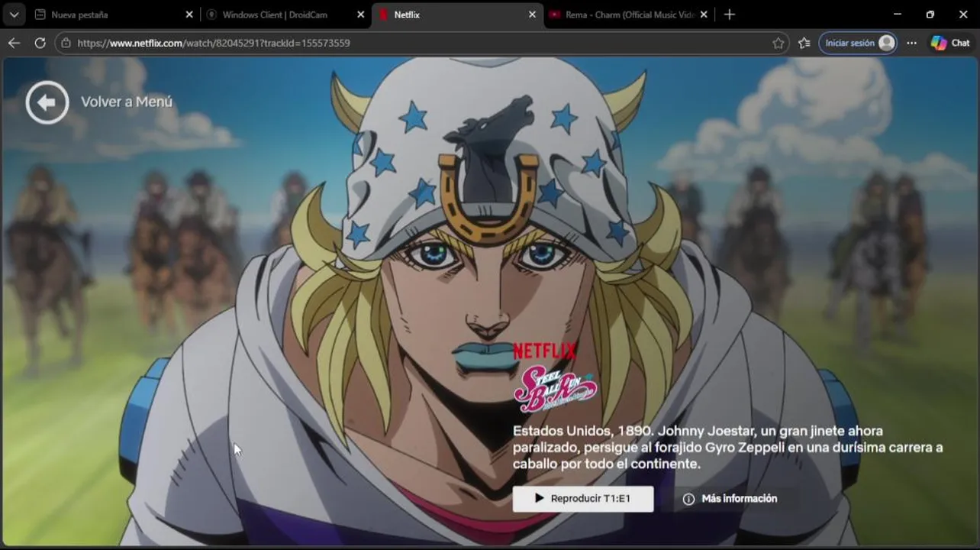Image resolution: width=980 pixels, height=550 pixels.
Task: Click Volver a Menú text
Action: 127,102
